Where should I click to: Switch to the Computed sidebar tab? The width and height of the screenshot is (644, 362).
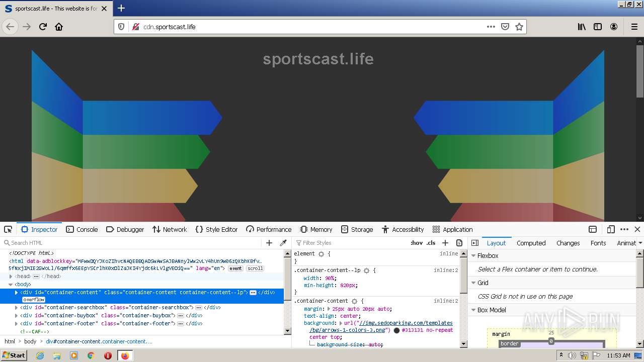pyautogui.click(x=531, y=243)
